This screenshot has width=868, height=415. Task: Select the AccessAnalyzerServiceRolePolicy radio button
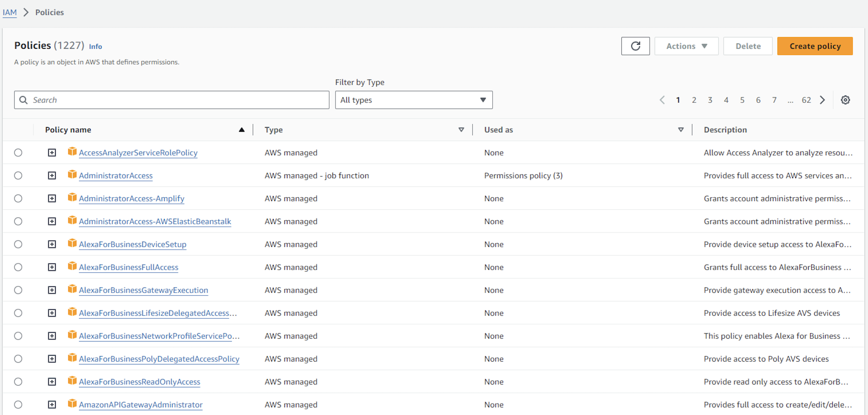click(18, 153)
